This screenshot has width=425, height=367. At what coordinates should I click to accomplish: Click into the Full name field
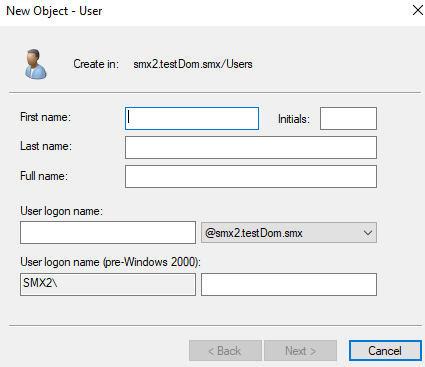(x=251, y=176)
